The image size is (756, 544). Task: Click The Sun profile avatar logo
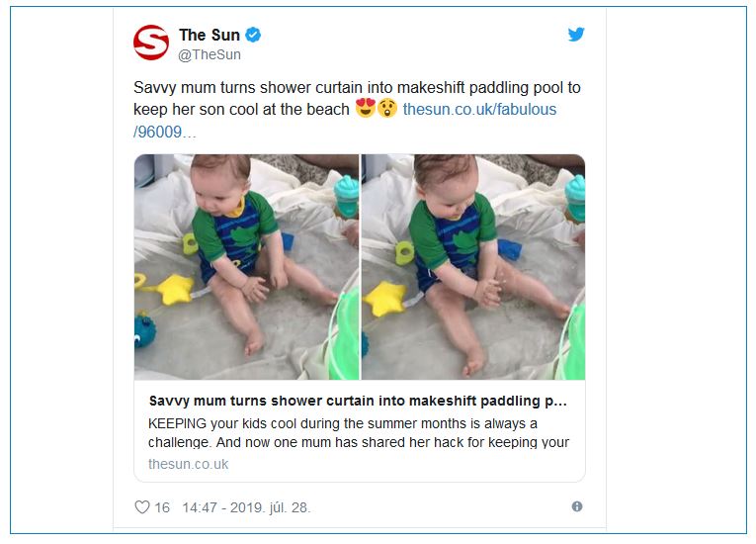pos(151,43)
